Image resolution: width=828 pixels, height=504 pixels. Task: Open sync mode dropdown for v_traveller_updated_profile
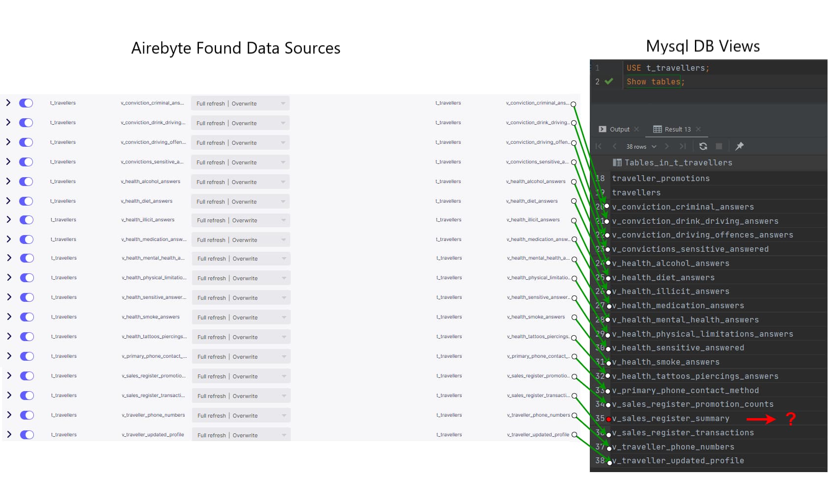pyautogui.click(x=241, y=435)
